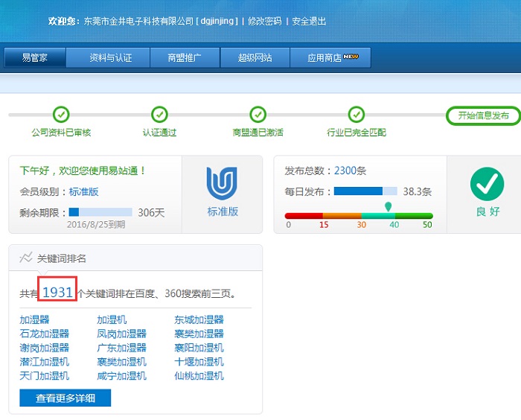Click the 行业已完全匹配 step checkmark icon
The height and width of the screenshot is (420, 521).
[357, 115]
